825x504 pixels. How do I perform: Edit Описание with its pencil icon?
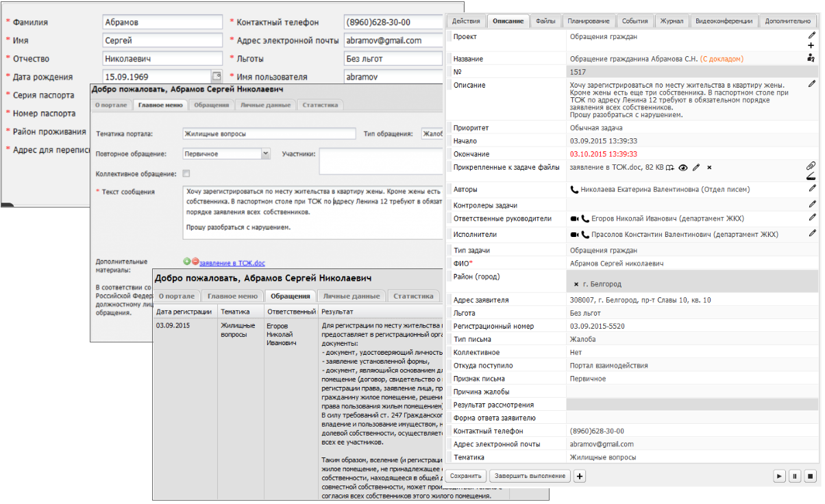point(812,84)
